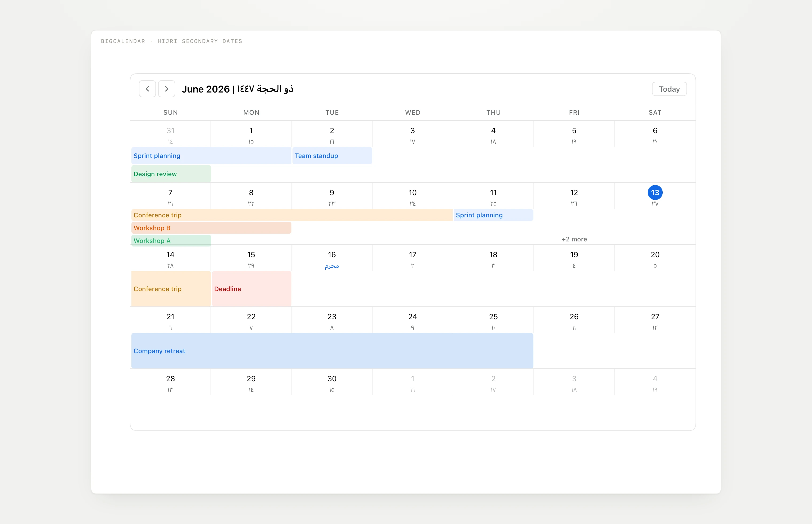Select today's highlighted date 13
The height and width of the screenshot is (524, 812).
point(655,192)
